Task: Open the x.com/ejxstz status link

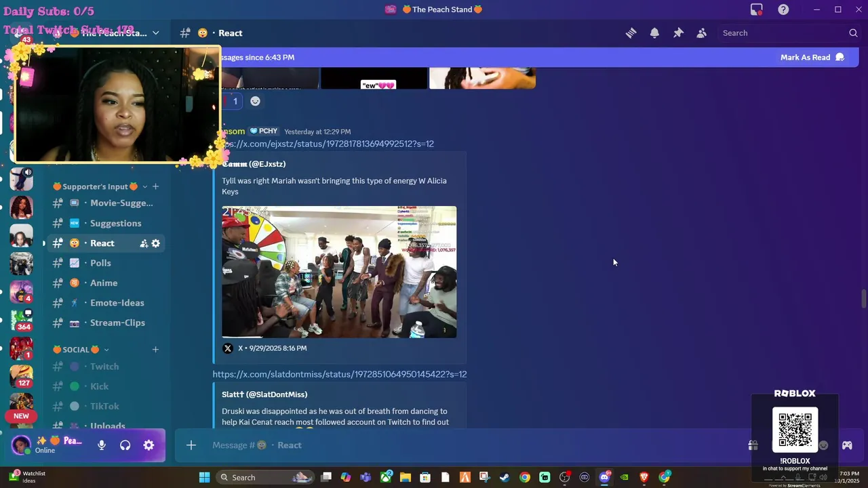Action: coord(327,144)
